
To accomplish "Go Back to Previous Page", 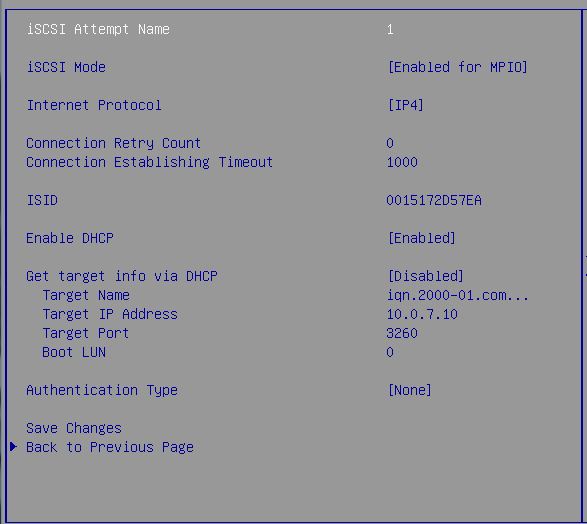I will tap(110, 447).
